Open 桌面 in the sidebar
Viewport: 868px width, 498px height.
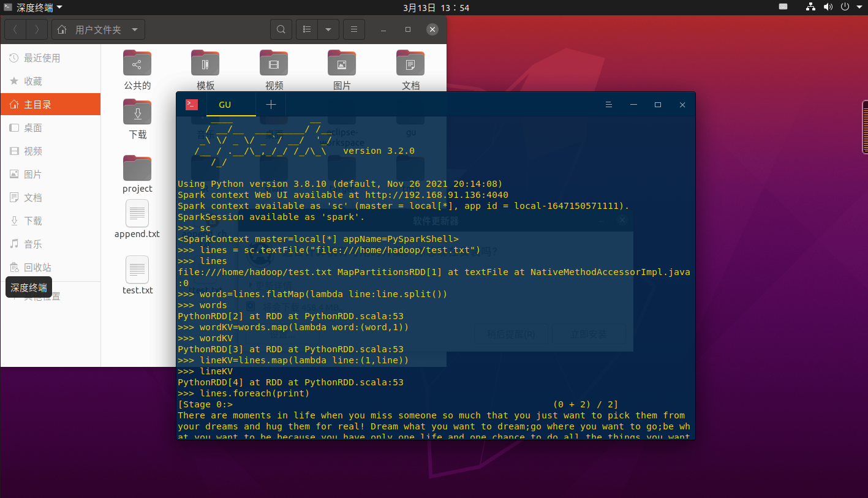click(50, 128)
